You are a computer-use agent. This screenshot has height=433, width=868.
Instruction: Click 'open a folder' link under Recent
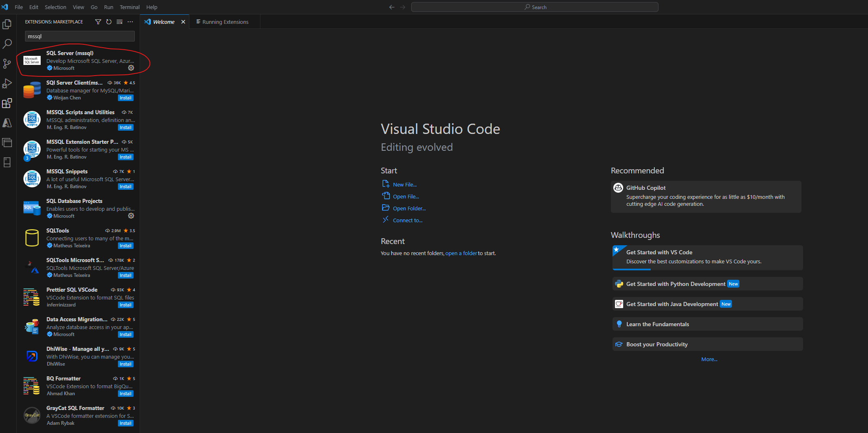pyautogui.click(x=461, y=253)
